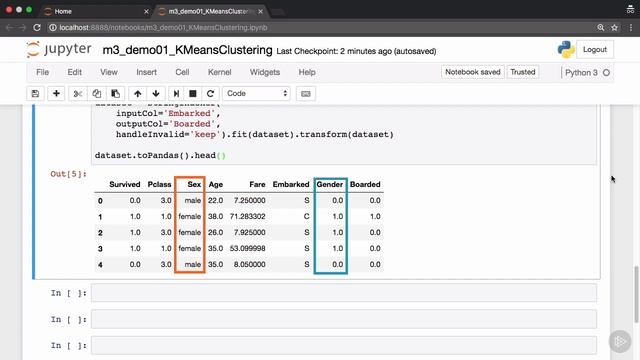
Task: Open the browser three-dot menu
Action: point(631,27)
